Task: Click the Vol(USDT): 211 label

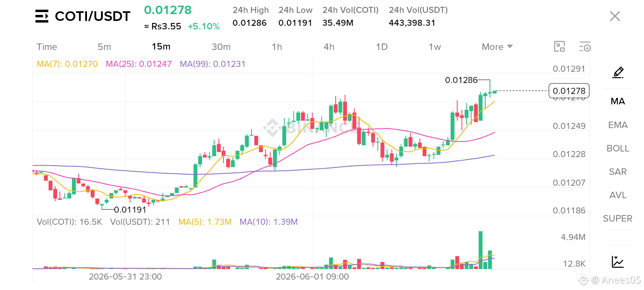Action: pyautogui.click(x=140, y=222)
